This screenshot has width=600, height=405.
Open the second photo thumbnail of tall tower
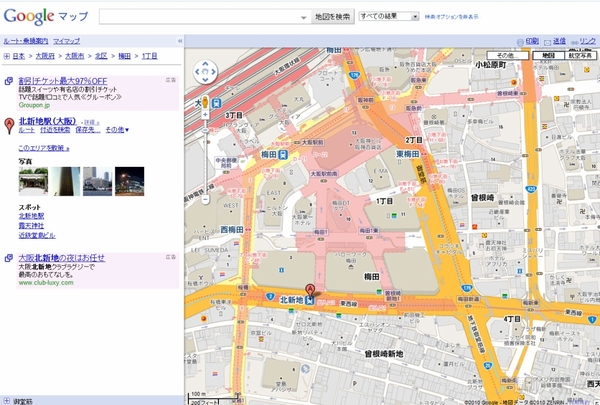coord(65,181)
